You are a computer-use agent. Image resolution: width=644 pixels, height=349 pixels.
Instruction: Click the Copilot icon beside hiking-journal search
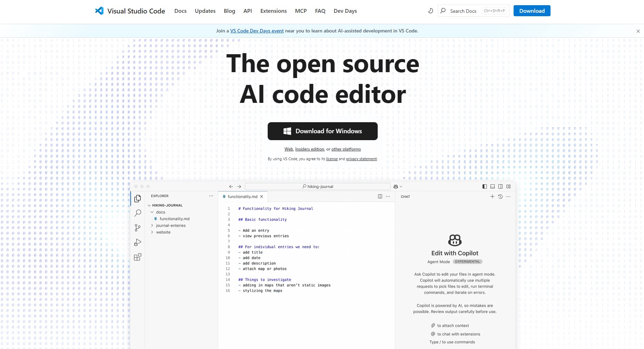(396, 186)
